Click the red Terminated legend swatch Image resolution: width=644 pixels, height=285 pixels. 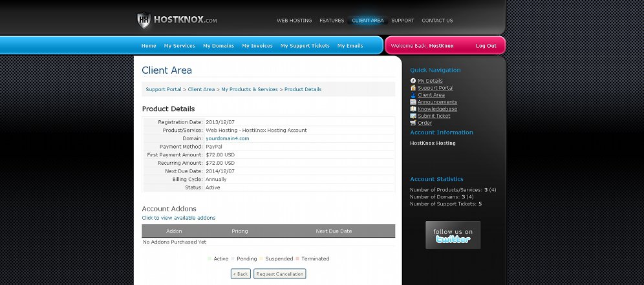click(297, 259)
